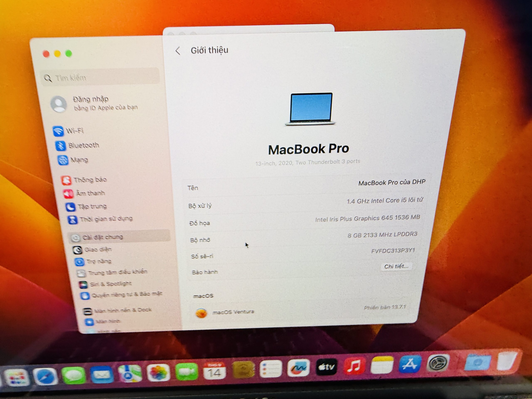The height and width of the screenshot is (399, 532).
Task: Open App Store from the Dock
Action: 410,364
